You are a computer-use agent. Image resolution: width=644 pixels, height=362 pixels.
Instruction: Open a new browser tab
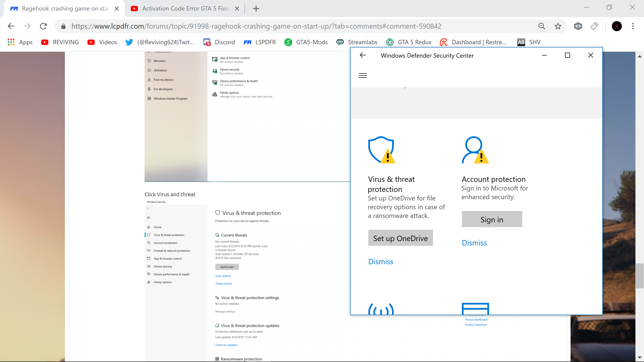(256, 9)
